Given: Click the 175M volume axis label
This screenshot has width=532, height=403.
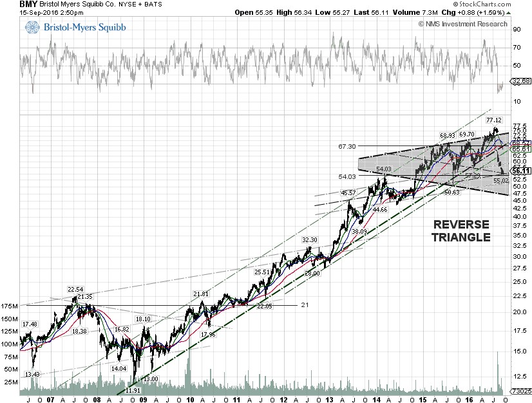Looking at the screenshot, I should (x=10, y=306).
